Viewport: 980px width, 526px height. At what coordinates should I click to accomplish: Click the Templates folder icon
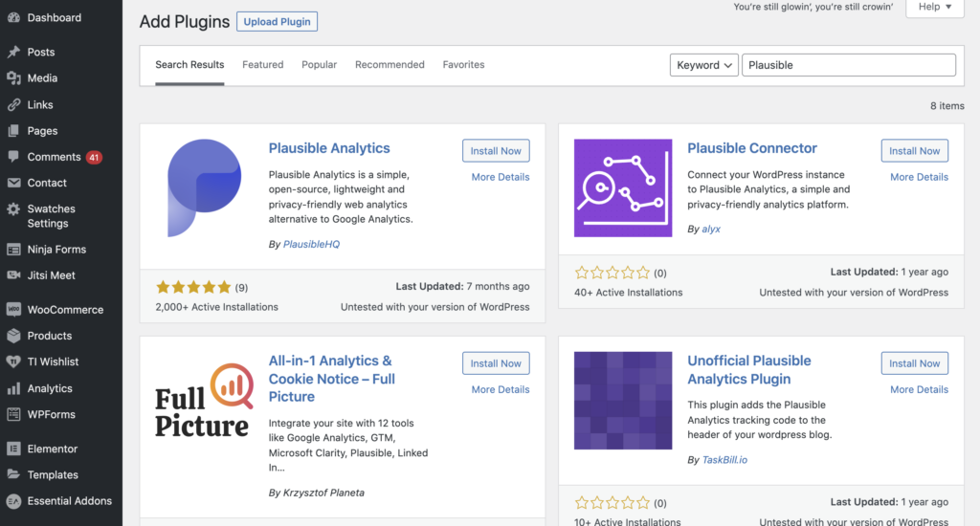[x=13, y=474]
